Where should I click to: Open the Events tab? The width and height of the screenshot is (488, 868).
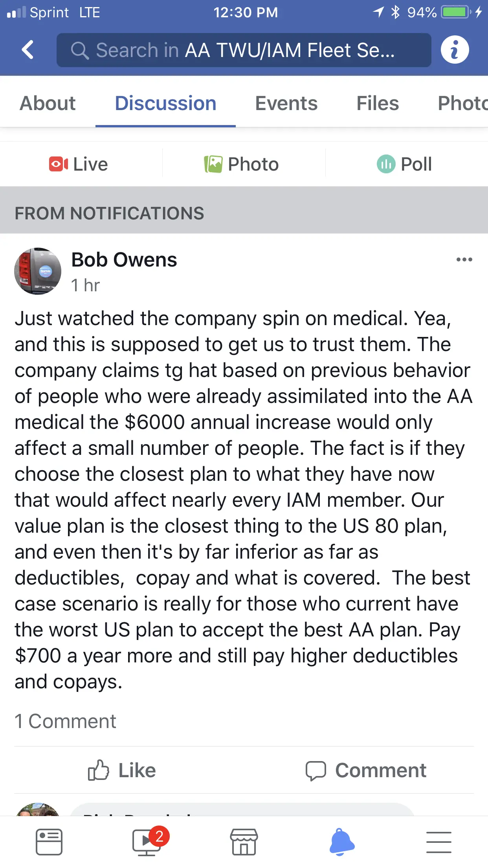click(x=286, y=103)
